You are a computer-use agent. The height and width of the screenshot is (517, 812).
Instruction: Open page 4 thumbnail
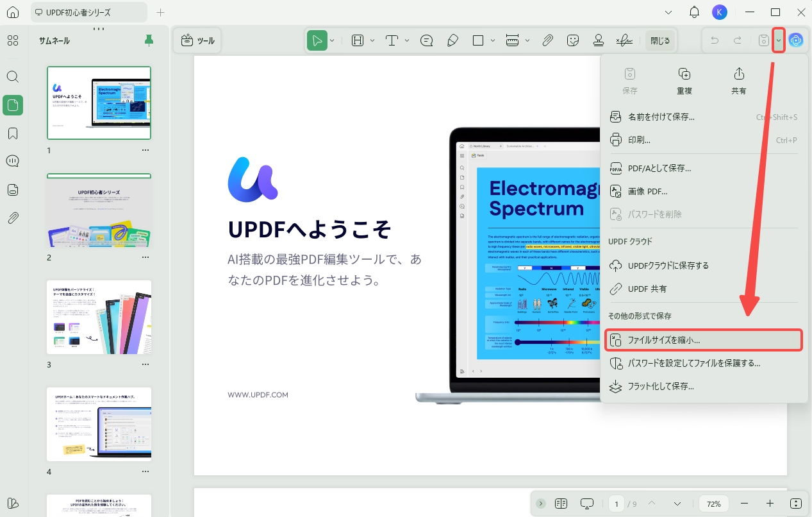99,424
